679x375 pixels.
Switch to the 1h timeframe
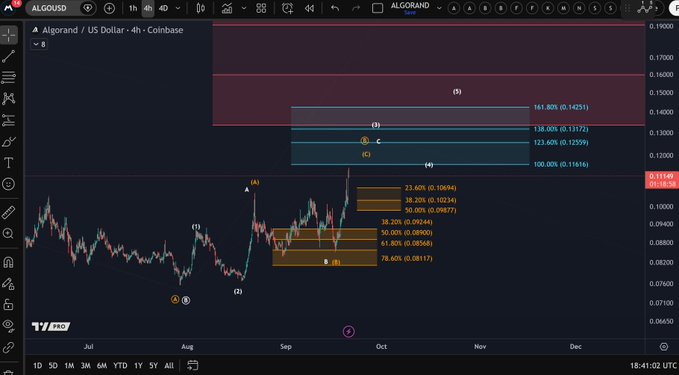click(133, 8)
